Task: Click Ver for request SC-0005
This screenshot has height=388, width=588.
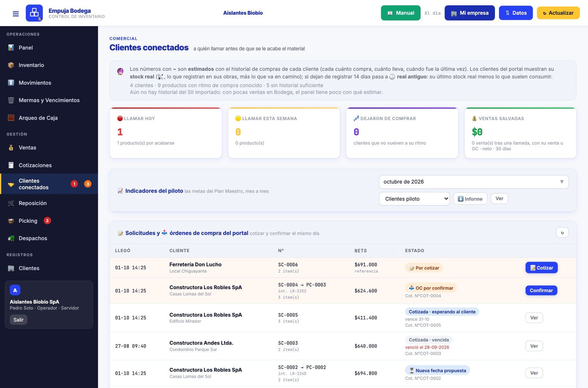Action: tap(534, 318)
